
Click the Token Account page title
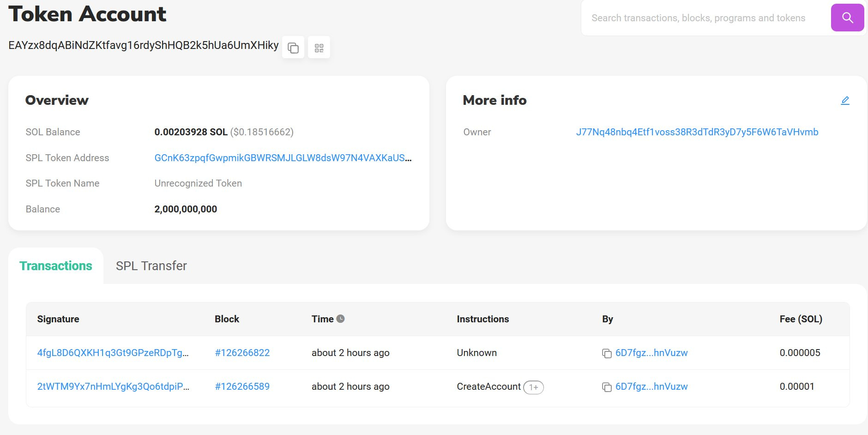click(x=87, y=14)
